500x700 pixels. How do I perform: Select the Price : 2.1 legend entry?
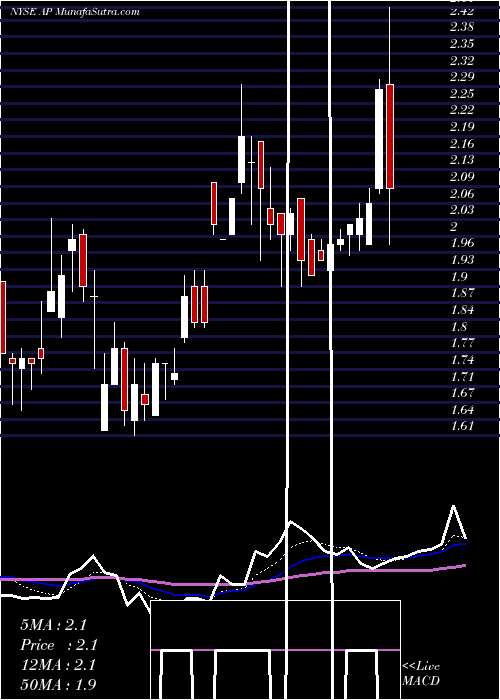pyautogui.click(x=59, y=645)
